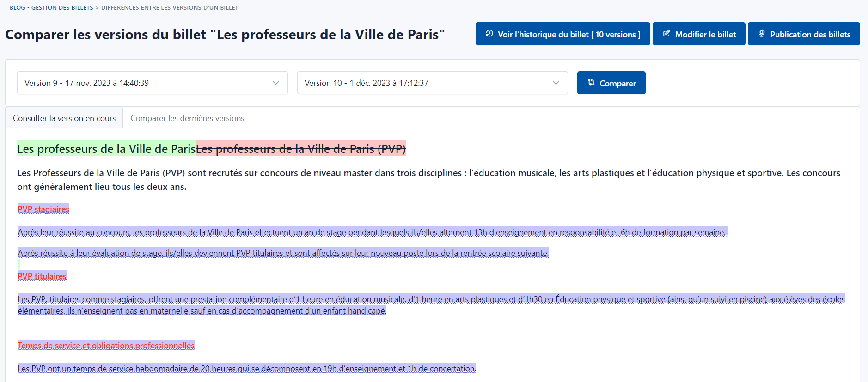Follow the 'Blog - Gestion des billets' breadcrumb
This screenshot has height=382, width=868.
(51, 8)
